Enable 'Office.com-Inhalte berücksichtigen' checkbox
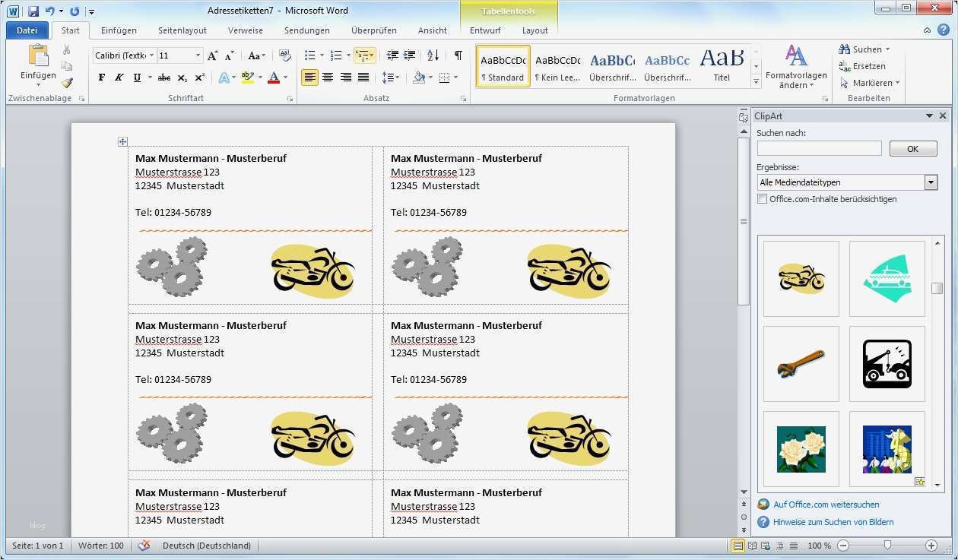The image size is (958, 560). [x=763, y=199]
